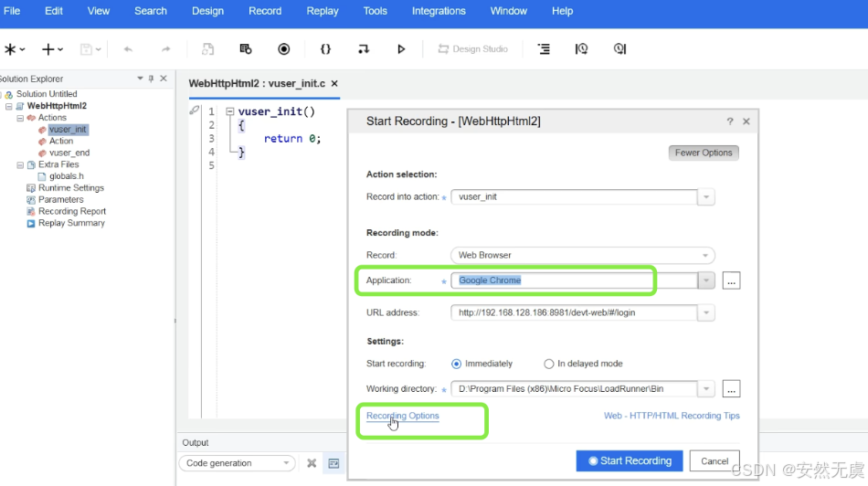Open the Edit menu

(x=54, y=11)
